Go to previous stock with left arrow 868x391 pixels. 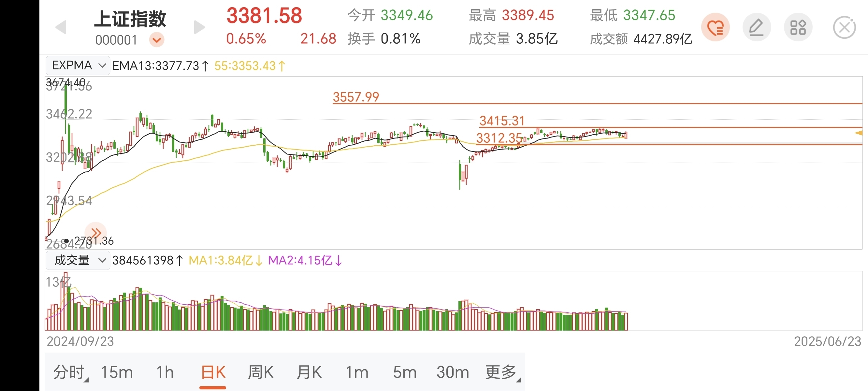(61, 27)
